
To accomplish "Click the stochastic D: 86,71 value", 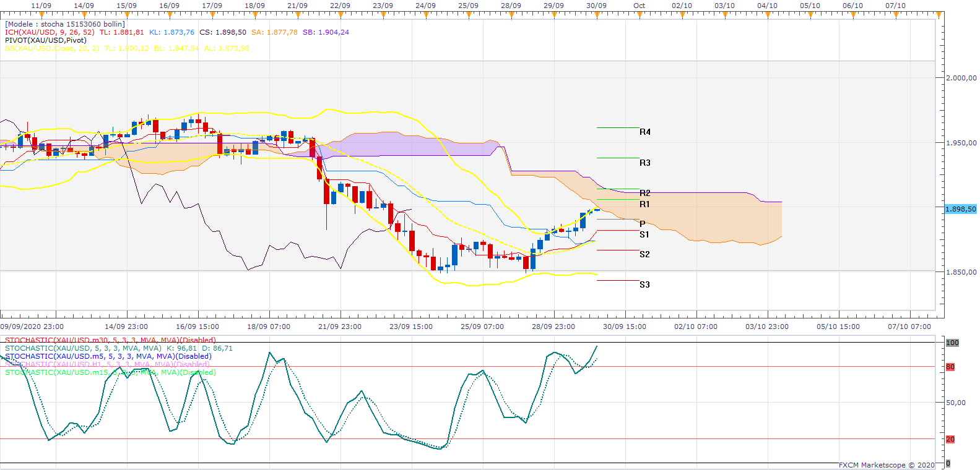I will 217,348.
